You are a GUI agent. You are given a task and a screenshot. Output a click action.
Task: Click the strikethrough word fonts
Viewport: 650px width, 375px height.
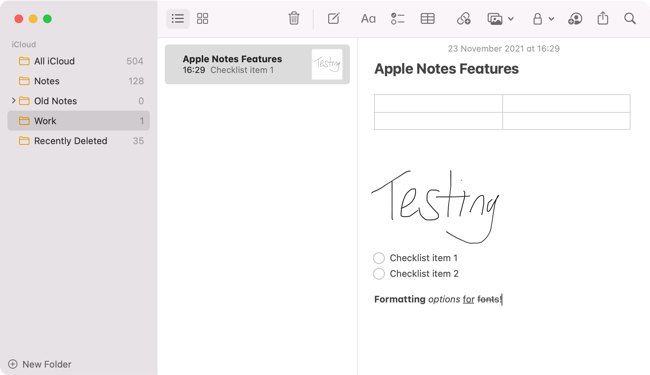(488, 299)
